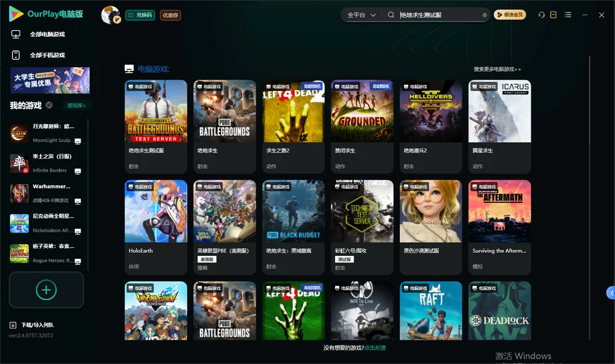Open the list menu icon in title bar
Screen dimensions: 615x364
[x=568, y=15]
